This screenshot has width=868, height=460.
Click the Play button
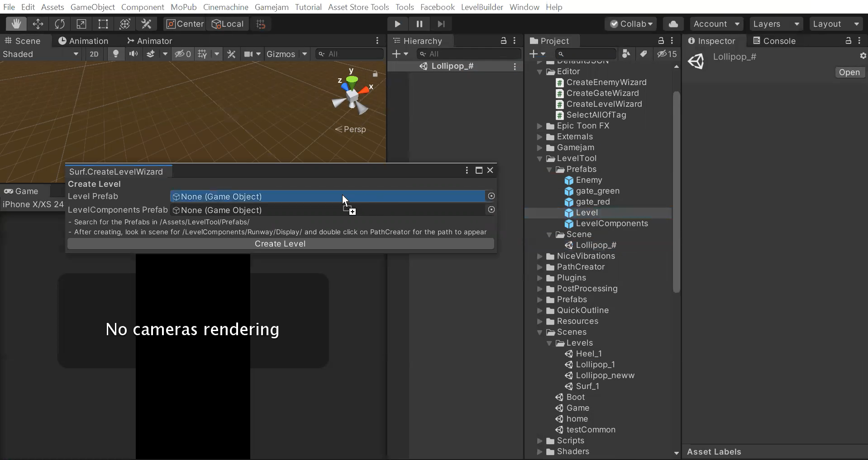click(397, 24)
